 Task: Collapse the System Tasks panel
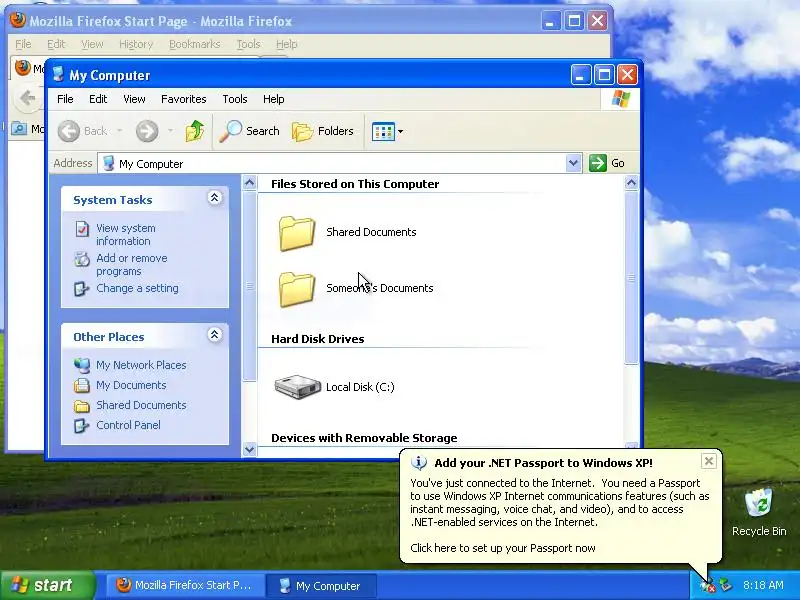click(x=214, y=198)
